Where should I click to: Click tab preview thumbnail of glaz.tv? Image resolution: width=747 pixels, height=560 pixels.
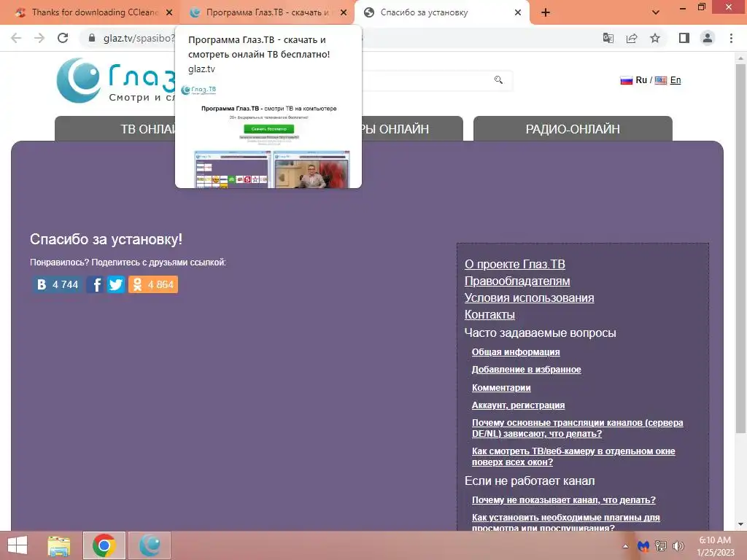268,136
